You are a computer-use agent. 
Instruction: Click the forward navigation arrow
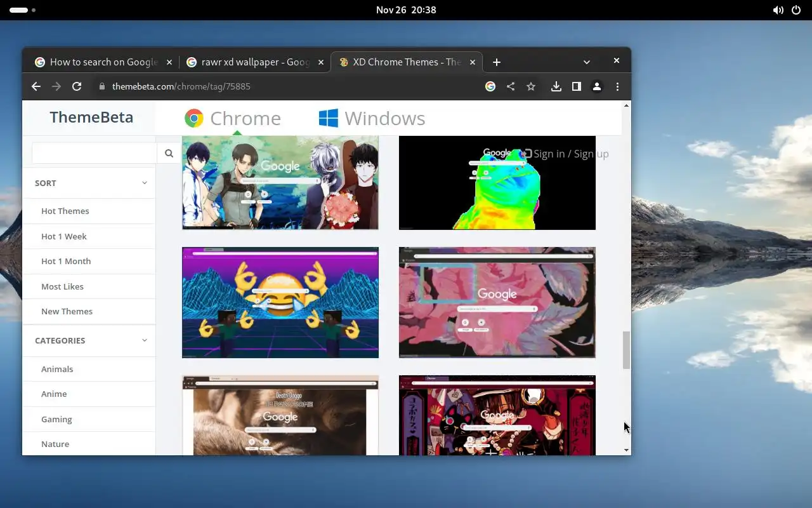(56, 86)
